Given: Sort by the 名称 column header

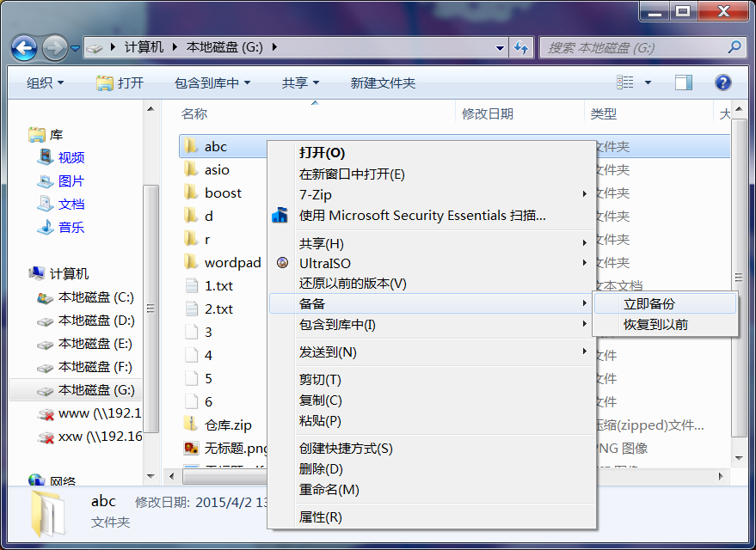Looking at the screenshot, I should 194,113.
